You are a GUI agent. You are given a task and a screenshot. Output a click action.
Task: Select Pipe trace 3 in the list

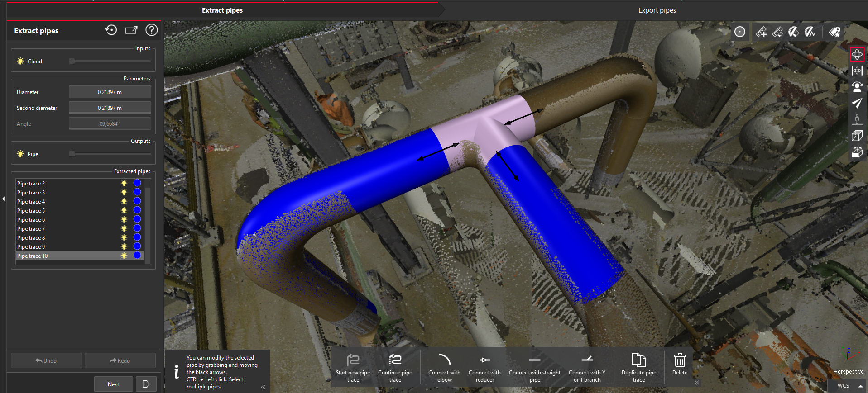pos(31,193)
